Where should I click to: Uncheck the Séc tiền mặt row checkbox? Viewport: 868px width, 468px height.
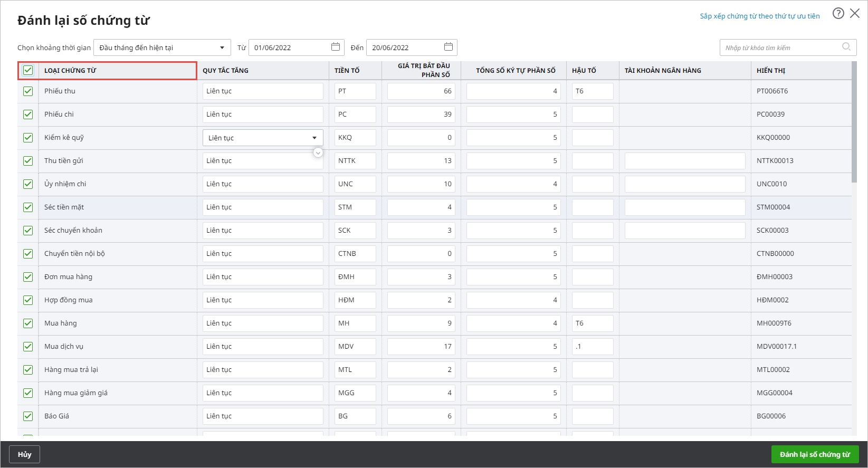tap(28, 207)
